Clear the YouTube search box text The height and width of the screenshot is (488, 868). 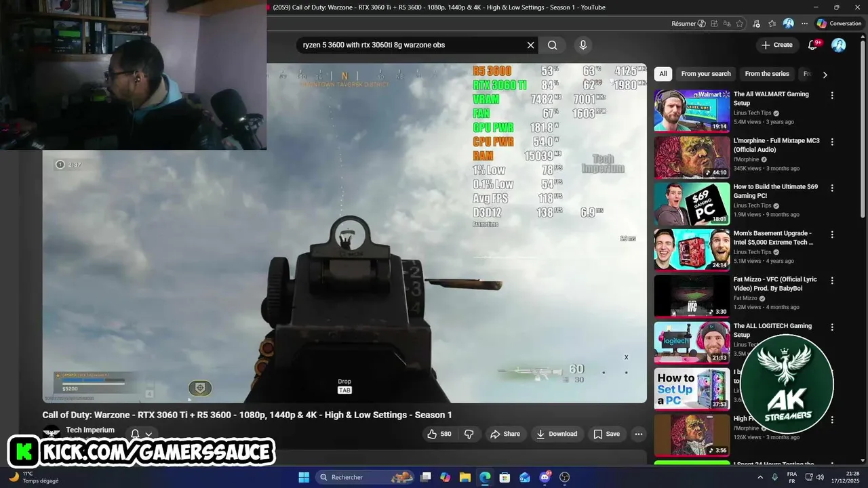pos(530,45)
